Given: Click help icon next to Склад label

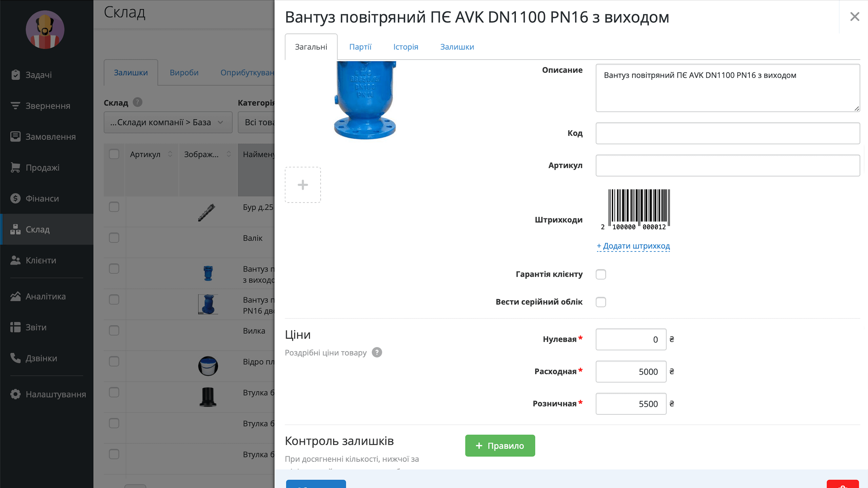Looking at the screenshot, I should (137, 102).
